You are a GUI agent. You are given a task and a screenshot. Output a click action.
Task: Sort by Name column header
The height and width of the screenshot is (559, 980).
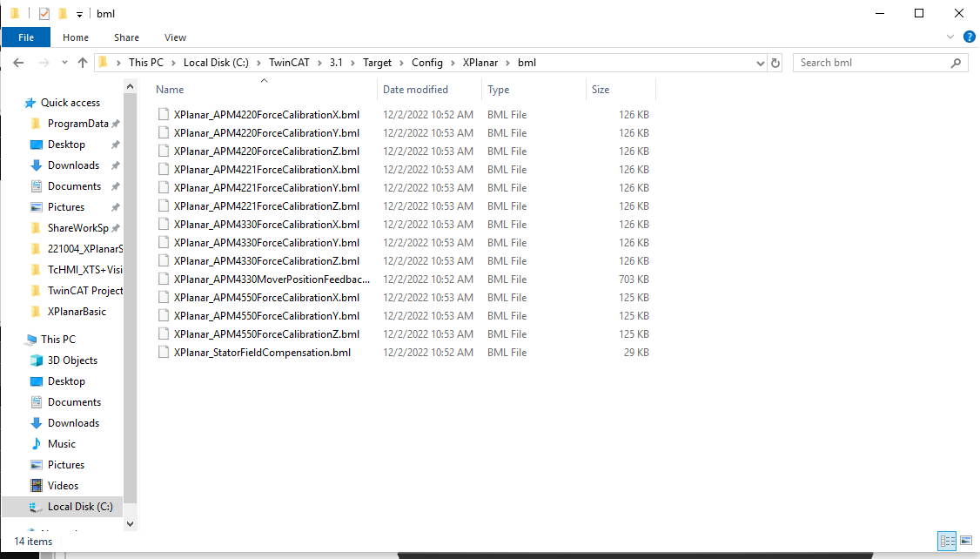(x=170, y=90)
